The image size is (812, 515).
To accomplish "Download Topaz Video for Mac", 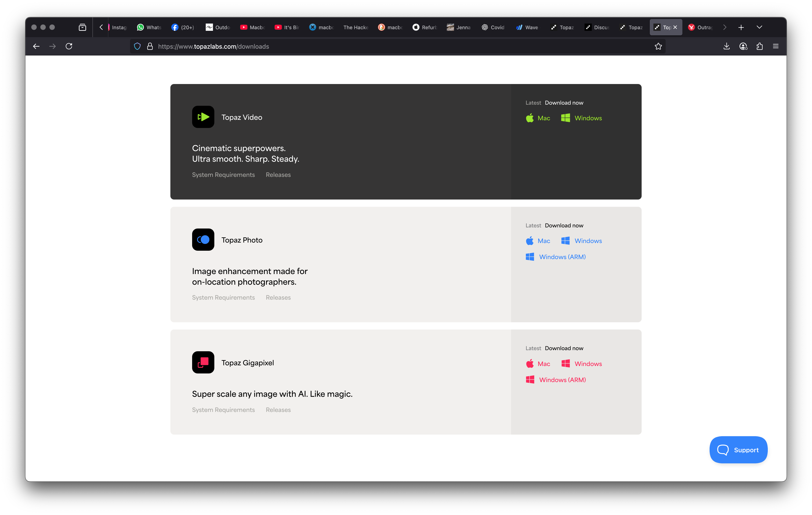I will tap(538, 118).
